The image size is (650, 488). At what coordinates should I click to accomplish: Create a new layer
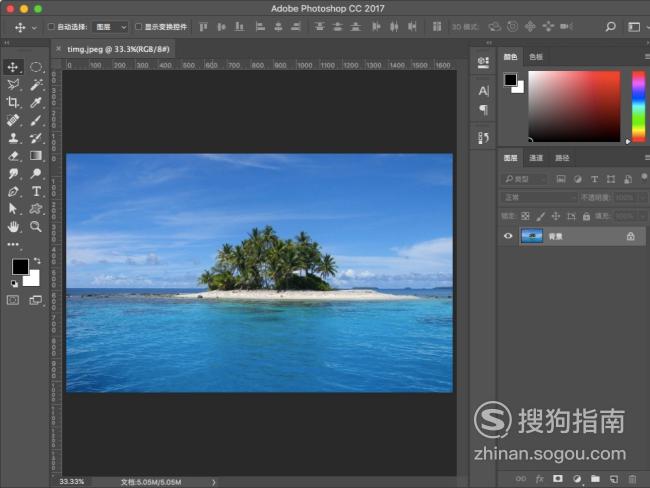(614, 479)
